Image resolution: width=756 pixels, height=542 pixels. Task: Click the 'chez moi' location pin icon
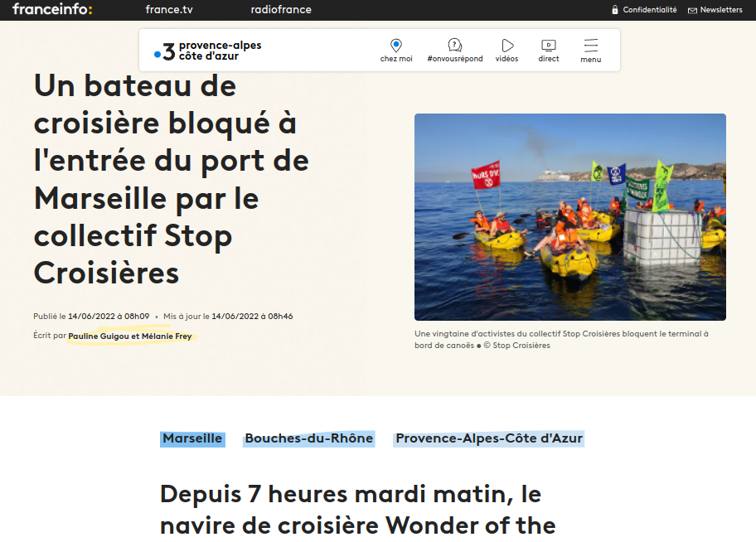pos(396,46)
